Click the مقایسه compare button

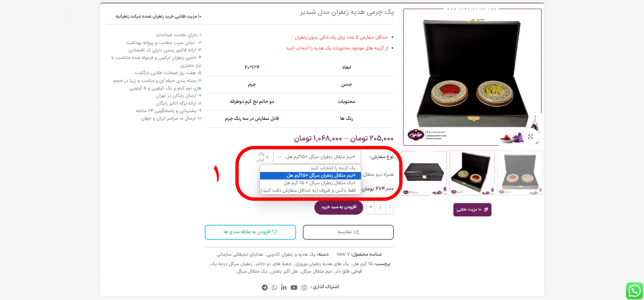348,232
